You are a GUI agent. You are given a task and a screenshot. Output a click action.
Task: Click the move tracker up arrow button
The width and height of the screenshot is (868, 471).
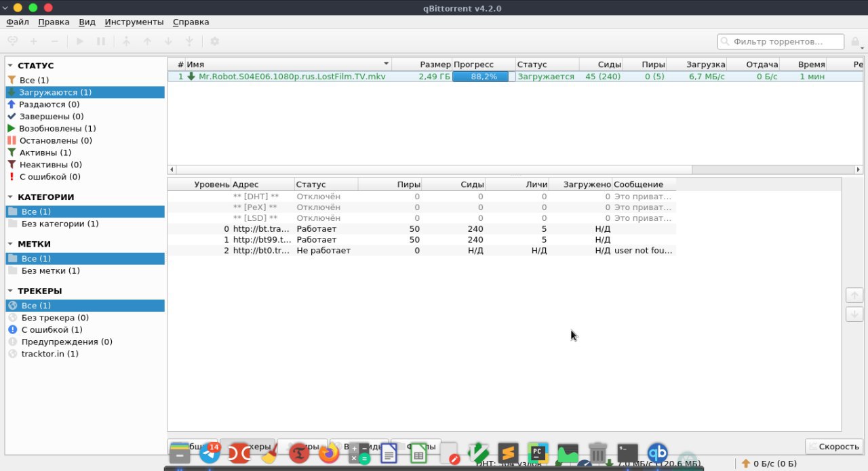[854, 295]
